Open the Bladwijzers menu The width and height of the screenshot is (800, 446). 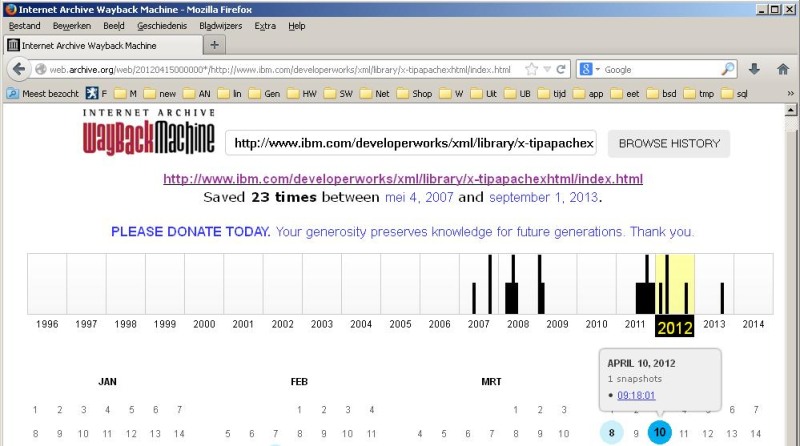(x=220, y=26)
